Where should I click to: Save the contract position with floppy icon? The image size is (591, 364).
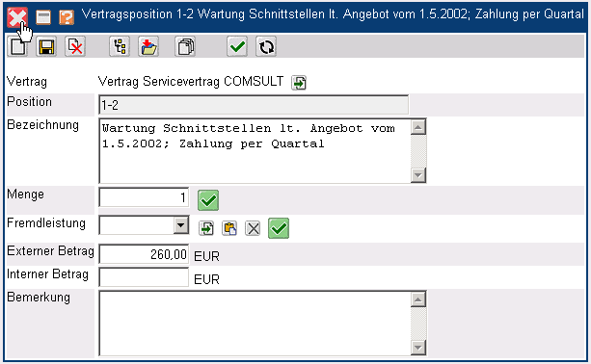[46, 46]
